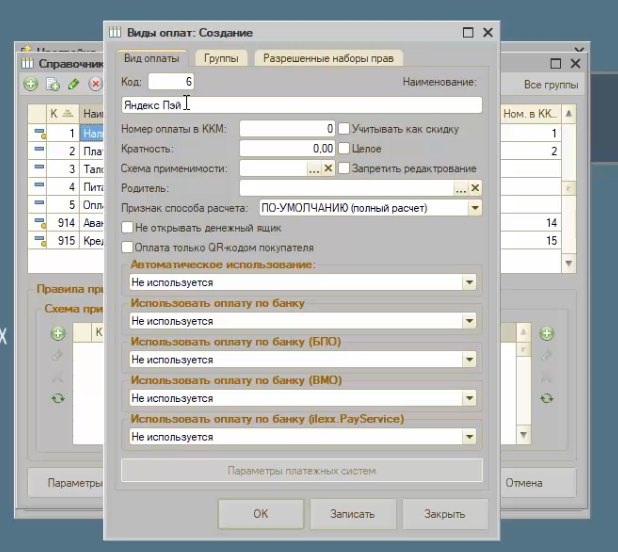
Task: Close the background Справочник window
Action: tap(575, 63)
